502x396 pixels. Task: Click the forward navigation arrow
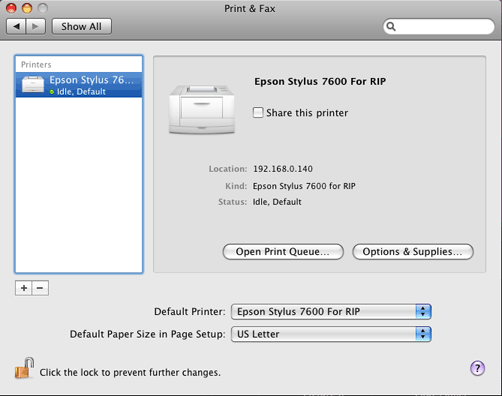[x=36, y=26]
